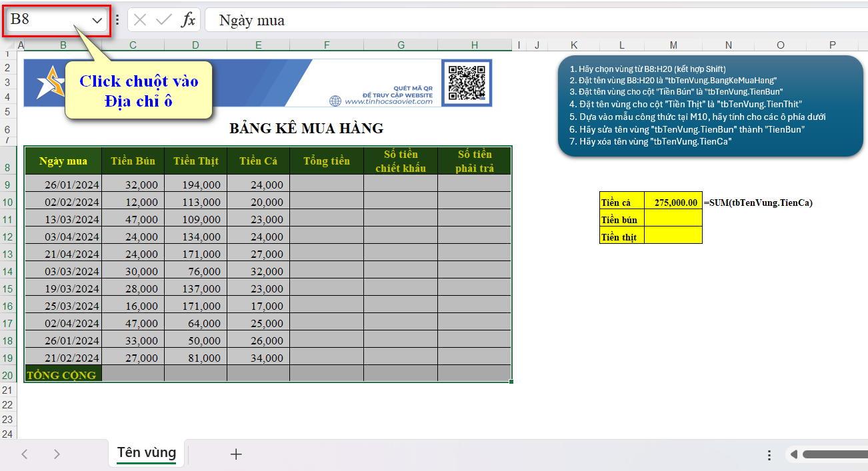Click the "Tiền Bún" table header cell
Viewport: 868px width, 471px height.
click(133, 161)
